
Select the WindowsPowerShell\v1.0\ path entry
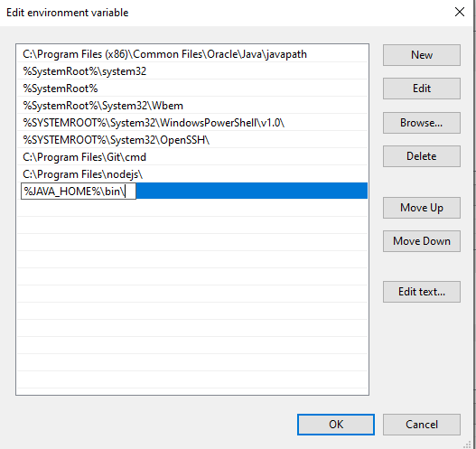point(192,123)
